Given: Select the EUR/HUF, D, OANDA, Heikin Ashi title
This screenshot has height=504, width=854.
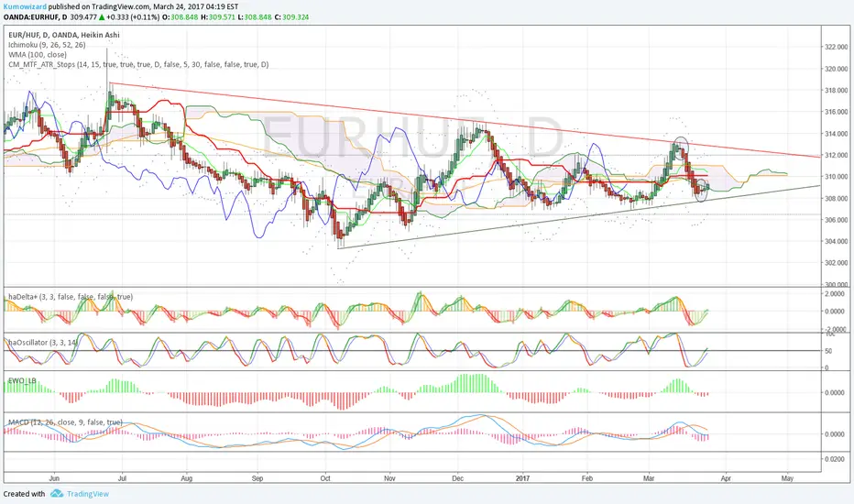Looking at the screenshot, I should click(x=64, y=35).
